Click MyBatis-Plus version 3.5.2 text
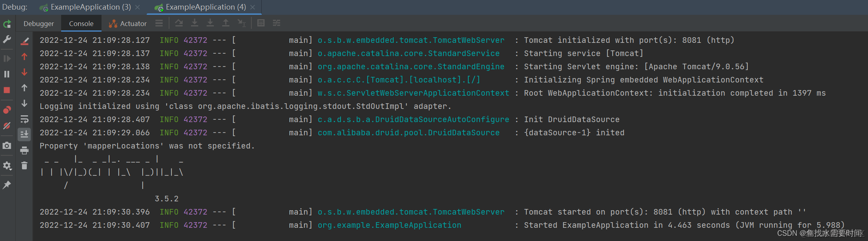Screen dimensions: 868x241 point(167,199)
